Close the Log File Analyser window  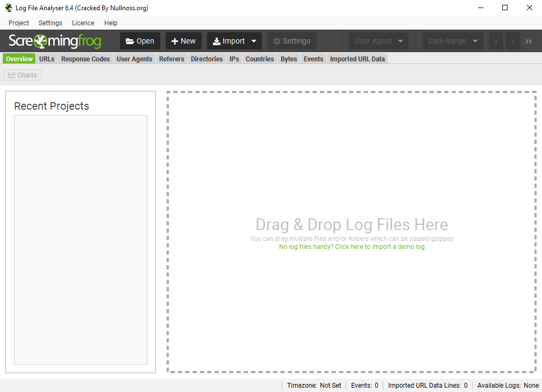[x=530, y=8]
